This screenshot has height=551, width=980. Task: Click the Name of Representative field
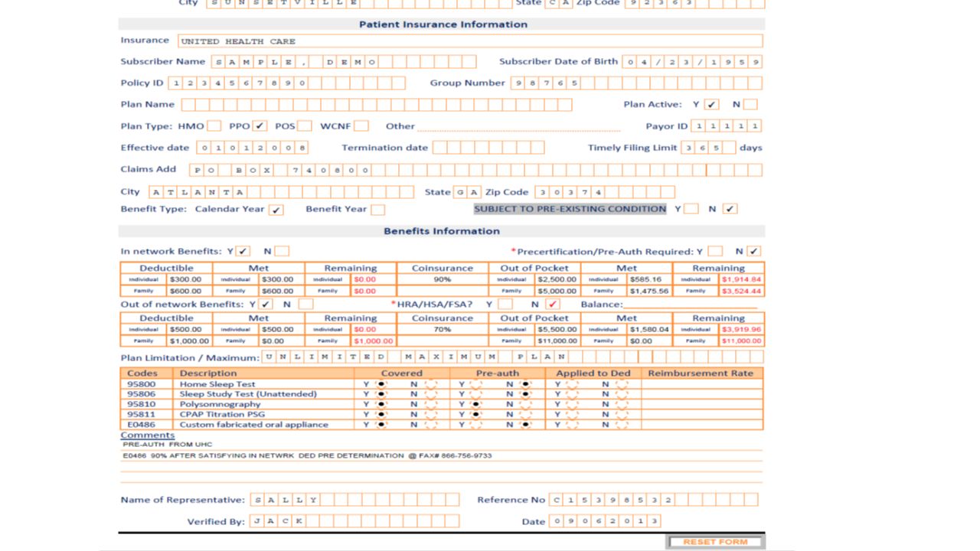point(354,500)
